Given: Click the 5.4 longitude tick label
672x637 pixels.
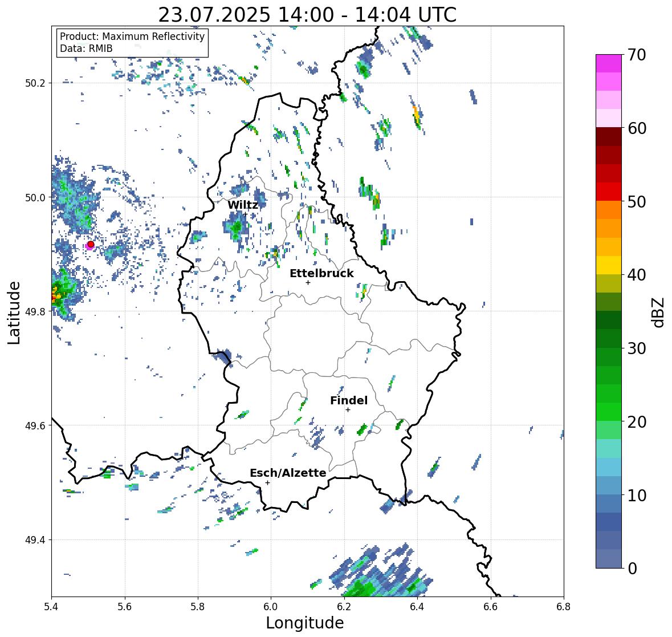Looking at the screenshot, I should [51, 607].
